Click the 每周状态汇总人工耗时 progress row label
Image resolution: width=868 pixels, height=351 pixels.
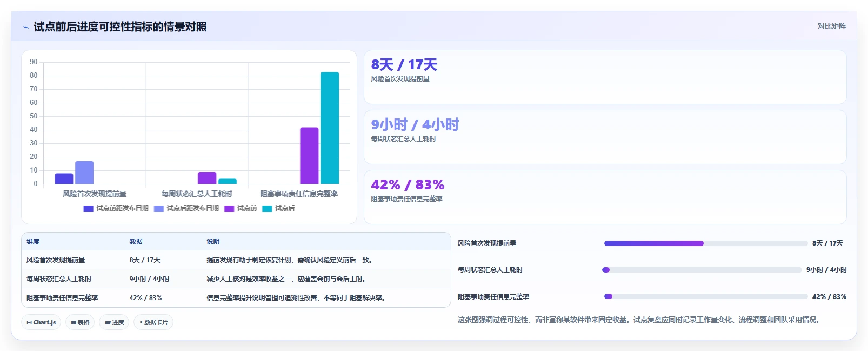coord(490,270)
